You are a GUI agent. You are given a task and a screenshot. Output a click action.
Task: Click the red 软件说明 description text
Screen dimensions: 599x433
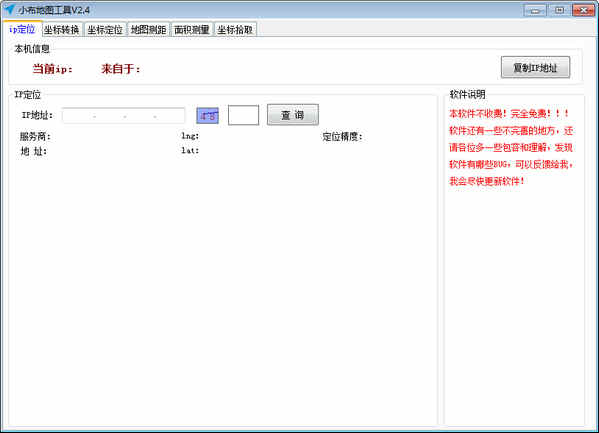point(511,147)
